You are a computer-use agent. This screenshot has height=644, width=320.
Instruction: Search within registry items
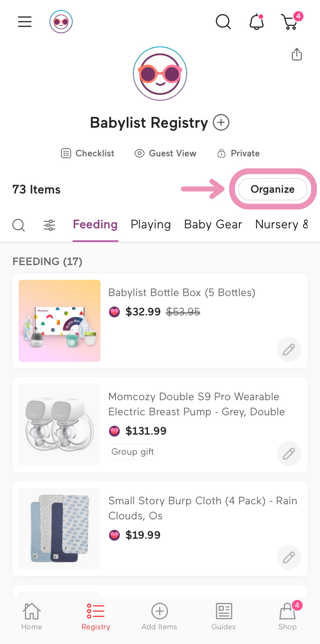pyautogui.click(x=19, y=225)
